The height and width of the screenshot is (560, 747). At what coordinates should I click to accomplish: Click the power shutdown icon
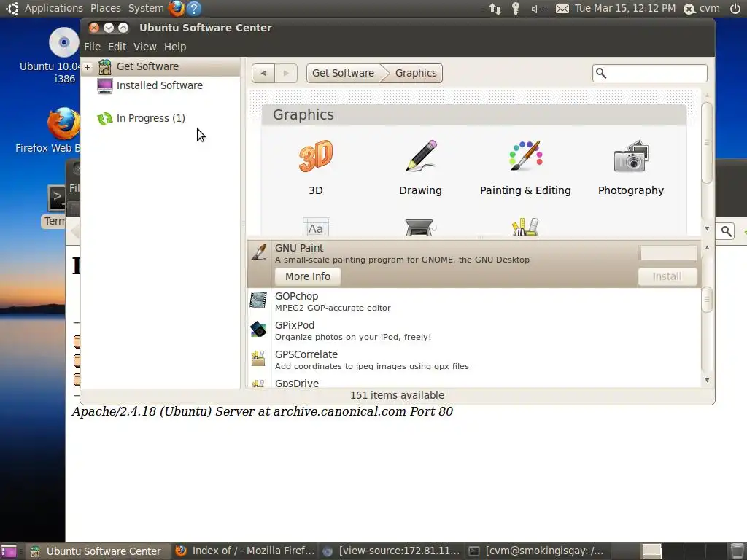click(x=735, y=8)
